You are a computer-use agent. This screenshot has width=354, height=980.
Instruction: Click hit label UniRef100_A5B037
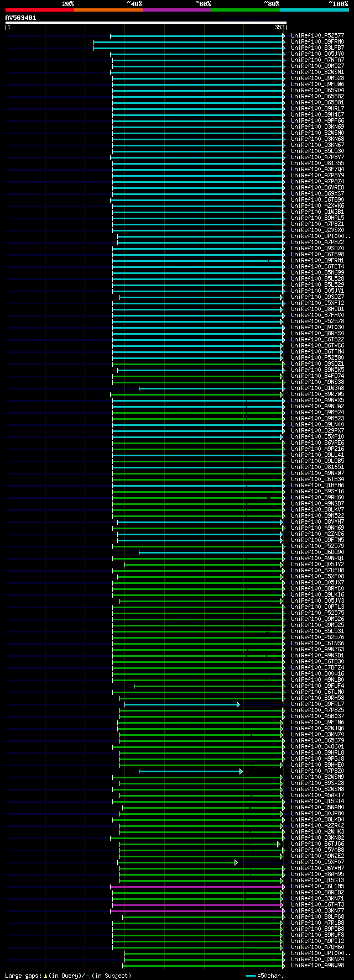point(317,716)
